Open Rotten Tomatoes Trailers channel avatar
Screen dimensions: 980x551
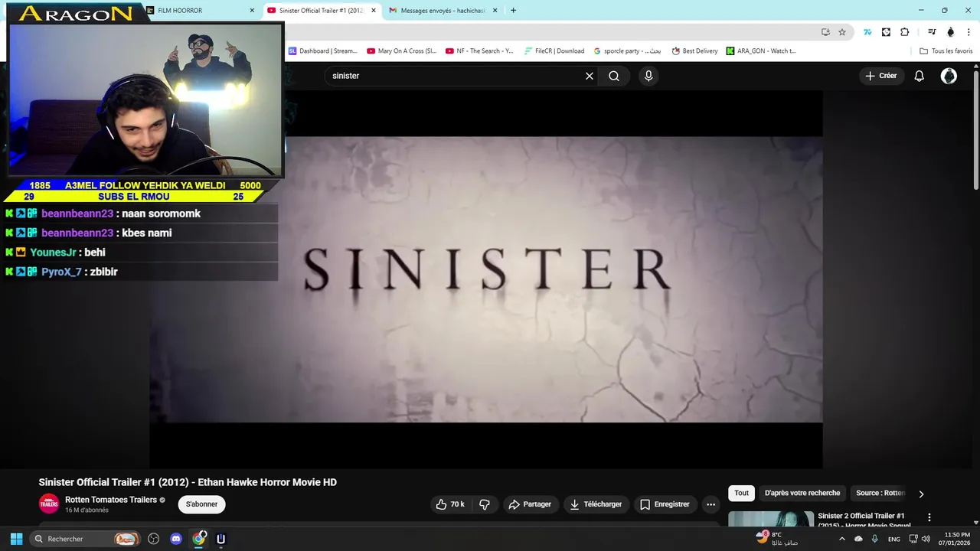[49, 504]
